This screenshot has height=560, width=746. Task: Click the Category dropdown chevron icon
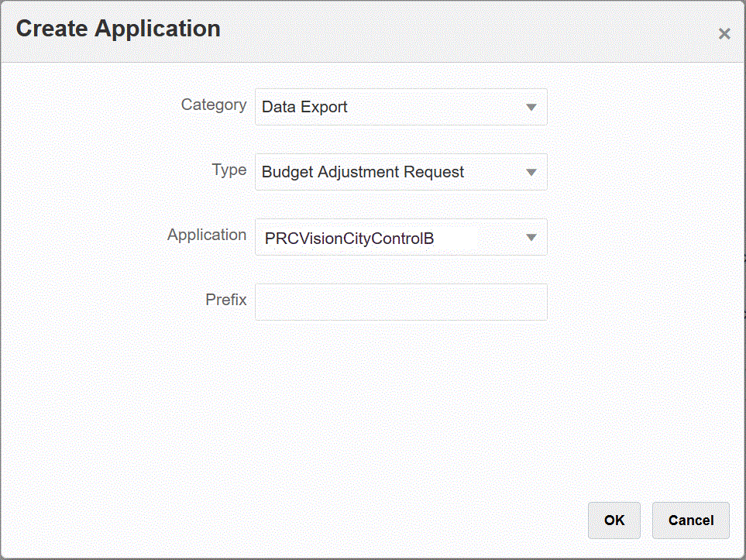(x=531, y=107)
